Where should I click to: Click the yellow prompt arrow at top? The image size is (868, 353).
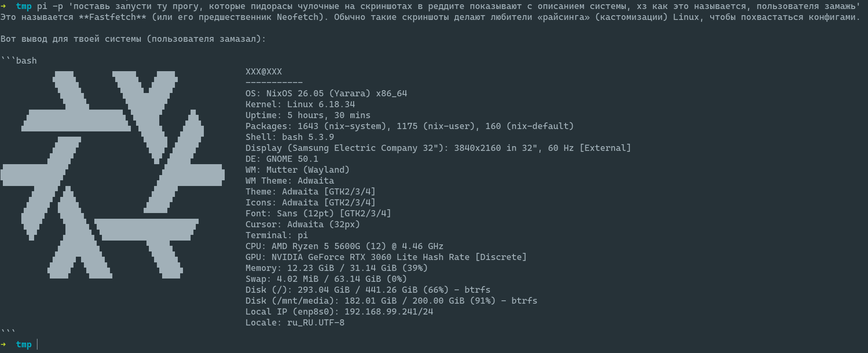click(3, 6)
